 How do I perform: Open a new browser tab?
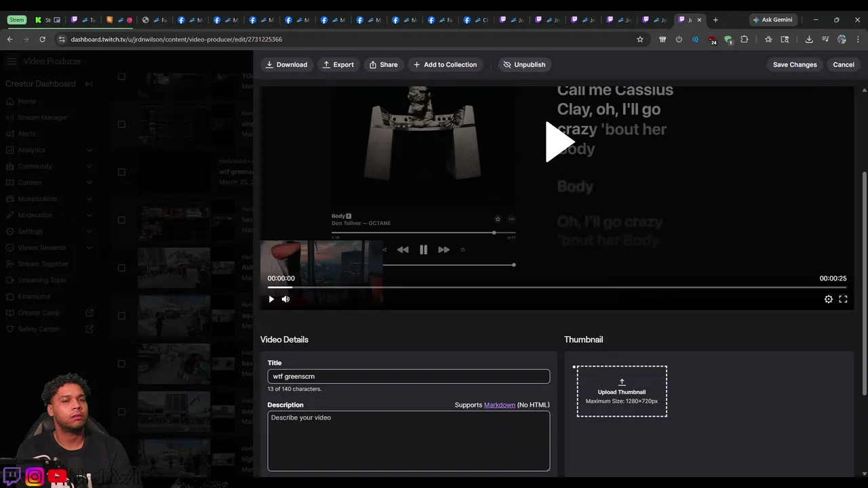[x=715, y=20]
